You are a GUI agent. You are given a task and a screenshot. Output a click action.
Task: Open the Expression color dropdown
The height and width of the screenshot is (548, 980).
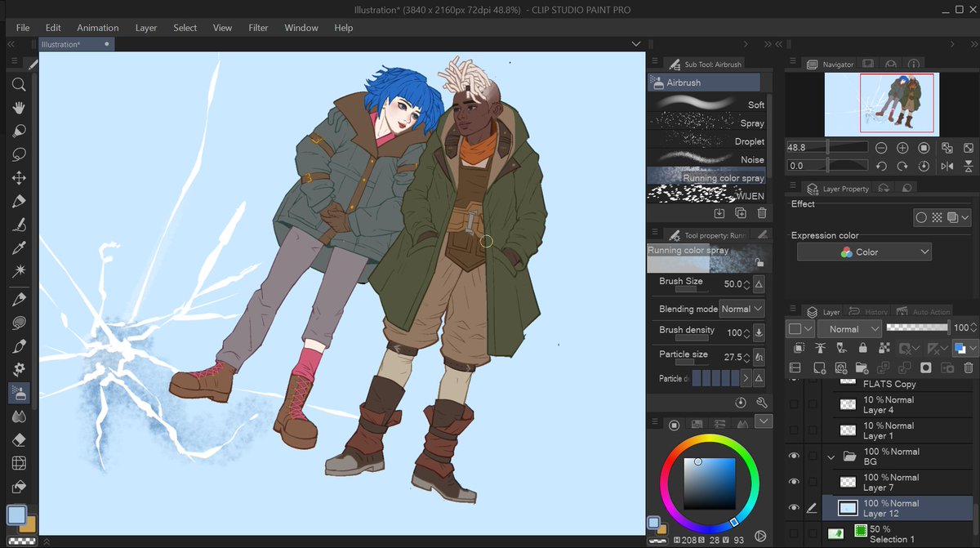pos(864,252)
